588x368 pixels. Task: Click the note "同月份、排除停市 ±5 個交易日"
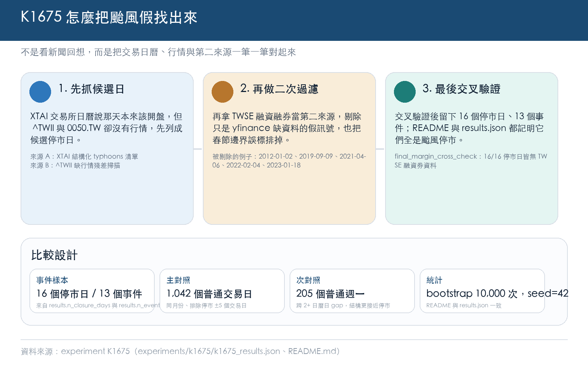click(x=206, y=305)
